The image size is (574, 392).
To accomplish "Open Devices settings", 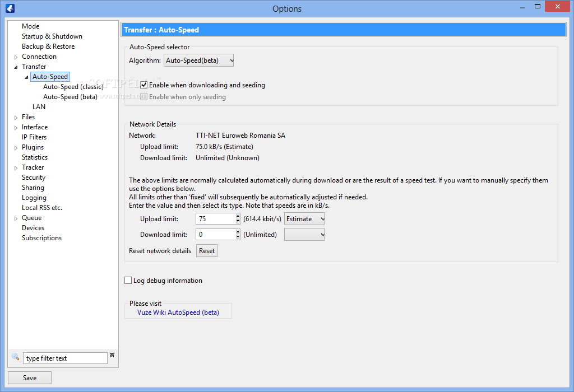I will (33, 228).
